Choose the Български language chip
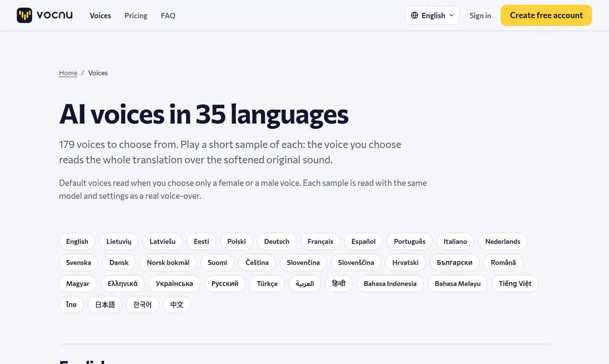This screenshot has width=609, height=364. (x=455, y=262)
